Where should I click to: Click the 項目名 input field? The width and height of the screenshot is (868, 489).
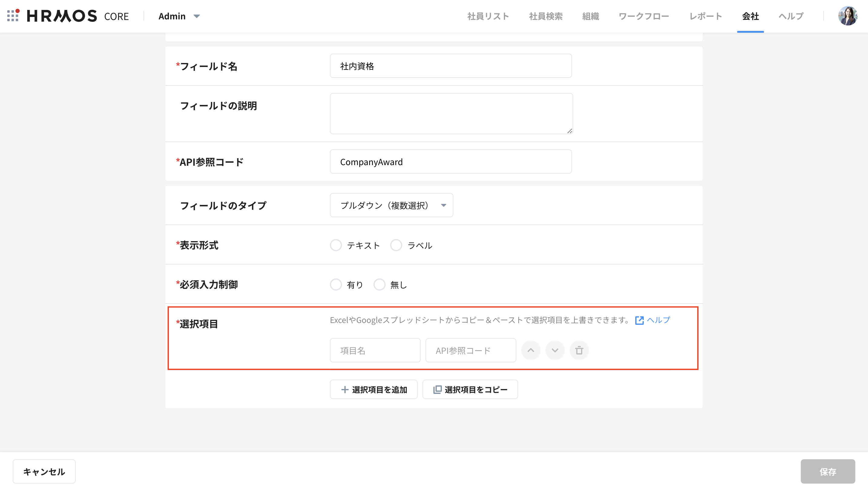(x=375, y=350)
